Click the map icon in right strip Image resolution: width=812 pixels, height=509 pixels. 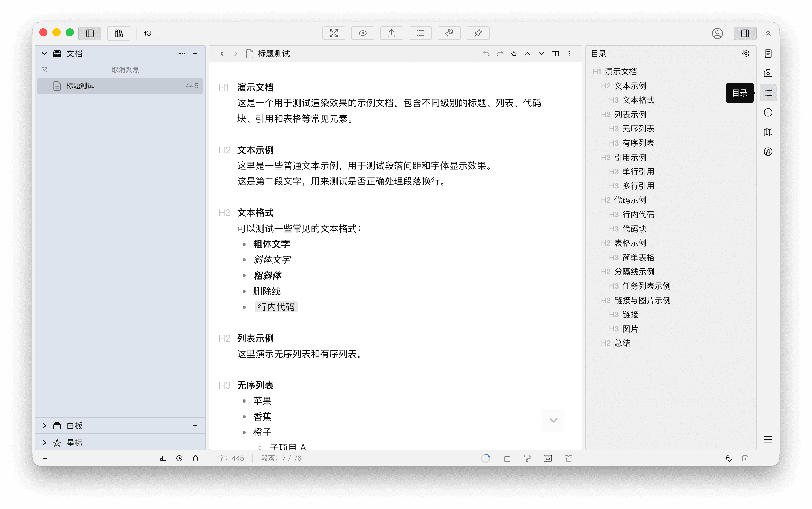tap(768, 132)
